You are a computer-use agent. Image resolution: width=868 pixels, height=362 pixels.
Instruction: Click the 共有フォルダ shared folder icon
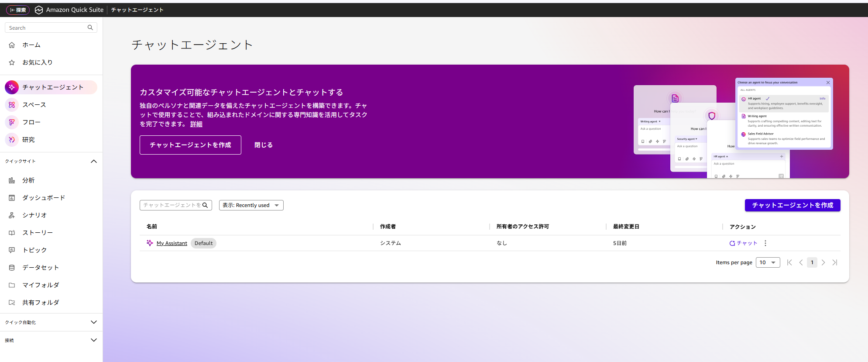pyautogui.click(x=12, y=303)
